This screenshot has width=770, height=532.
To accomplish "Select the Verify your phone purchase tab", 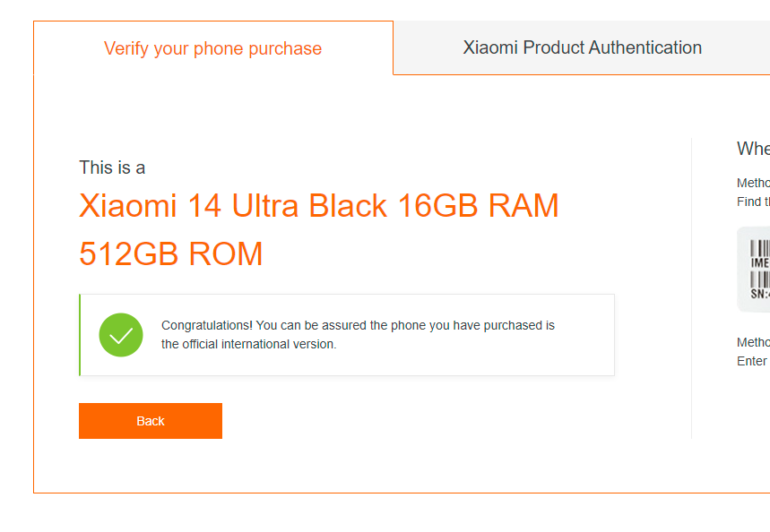I will (x=212, y=49).
